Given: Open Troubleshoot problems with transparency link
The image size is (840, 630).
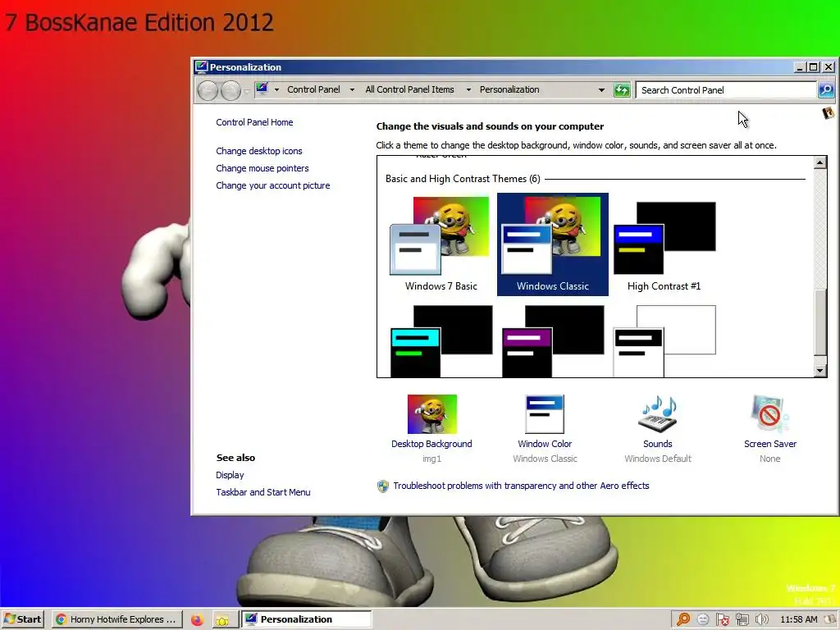Looking at the screenshot, I should (521, 486).
